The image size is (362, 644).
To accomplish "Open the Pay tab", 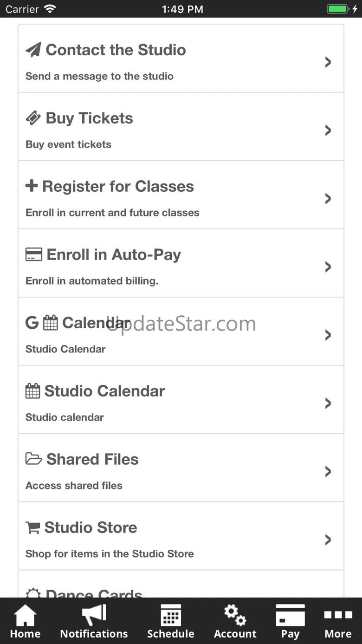I will coord(290,622).
